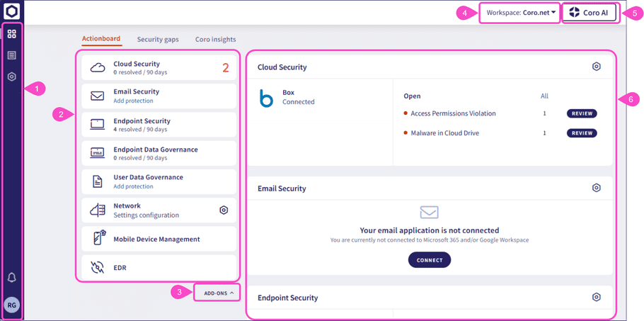Click the Cloud Security cloud icon
Viewport: 644px width, 321px height.
98,68
